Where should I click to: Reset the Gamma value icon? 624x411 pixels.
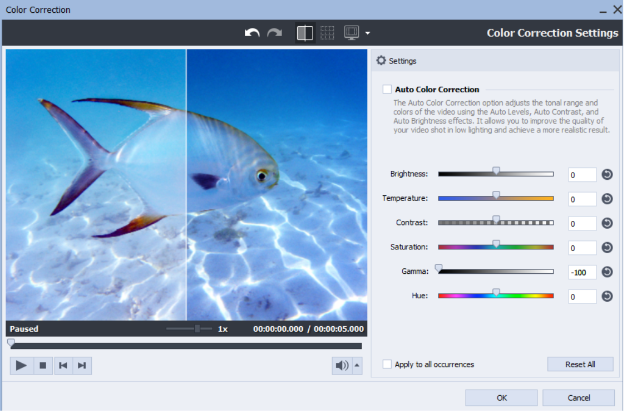coord(607,272)
